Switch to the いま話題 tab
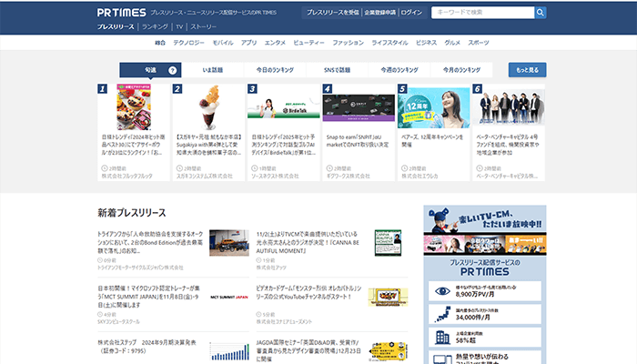Viewport: 637px width, 364px height. (x=212, y=70)
